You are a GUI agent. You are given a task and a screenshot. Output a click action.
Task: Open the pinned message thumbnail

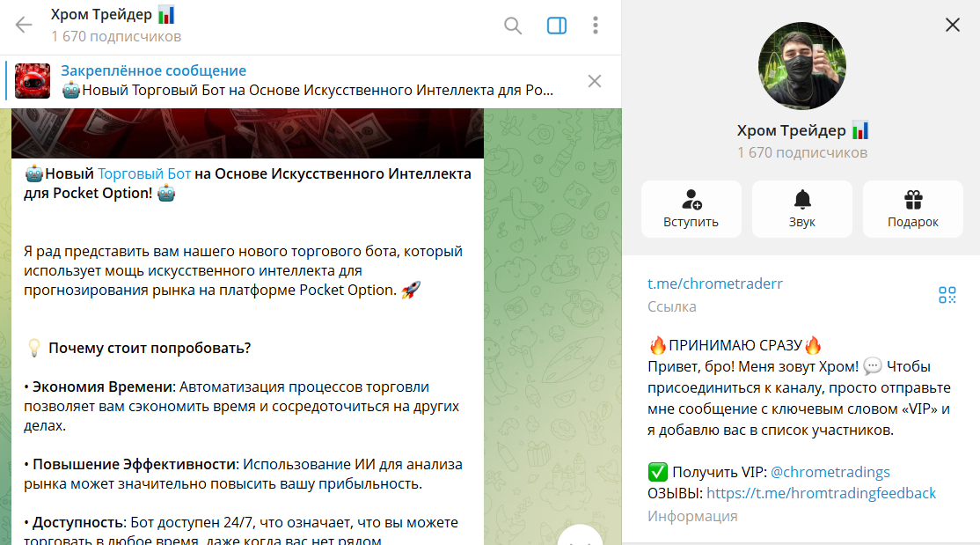[33, 81]
